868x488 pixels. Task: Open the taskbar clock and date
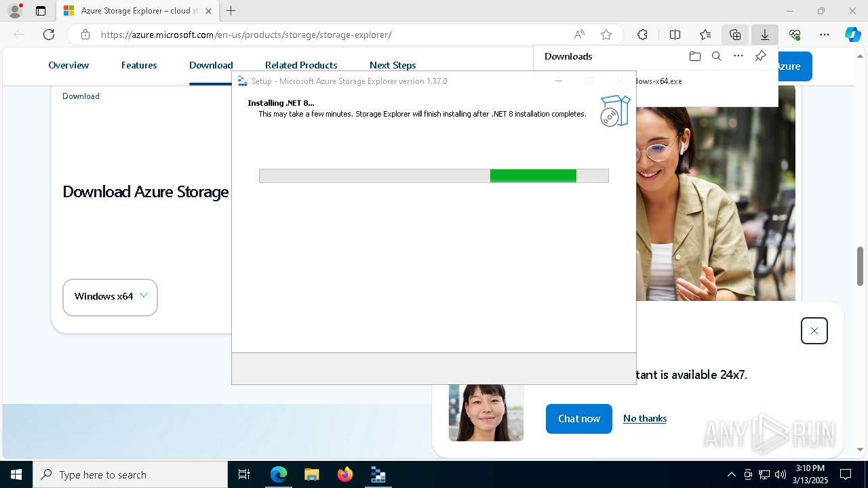pyautogui.click(x=810, y=474)
